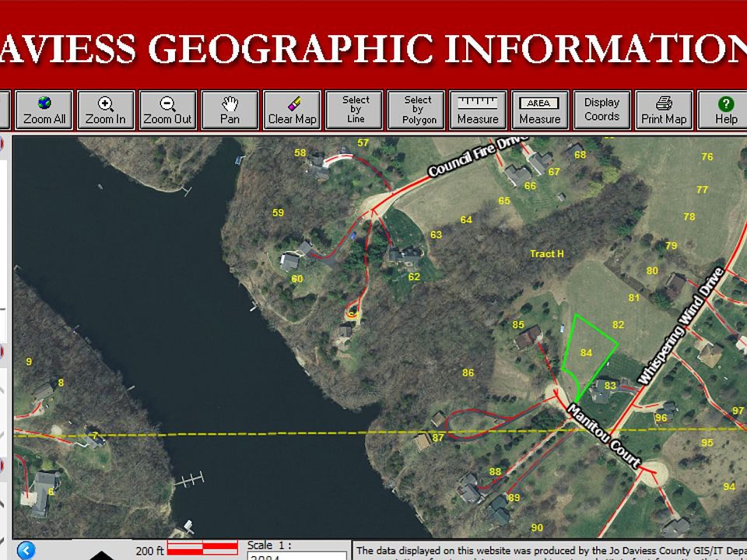747x560 pixels.
Task: Click parcel number 62 on the map
Action: [414, 277]
